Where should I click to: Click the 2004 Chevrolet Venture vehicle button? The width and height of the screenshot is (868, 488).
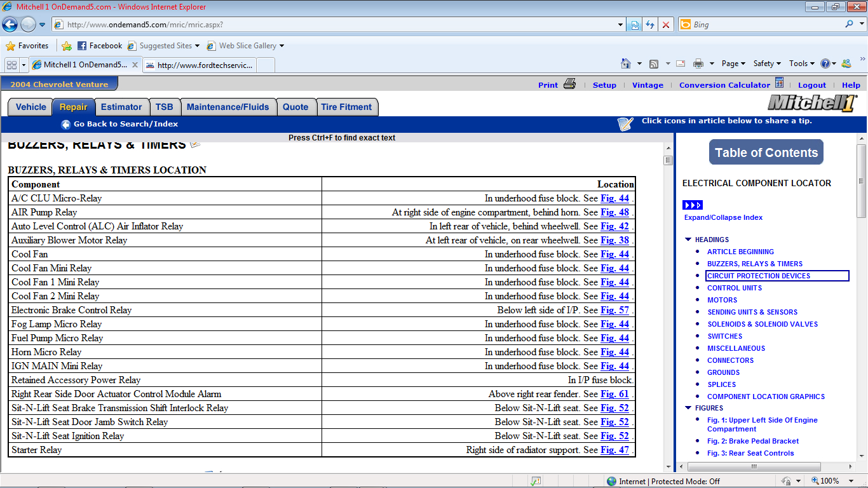(59, 84)
